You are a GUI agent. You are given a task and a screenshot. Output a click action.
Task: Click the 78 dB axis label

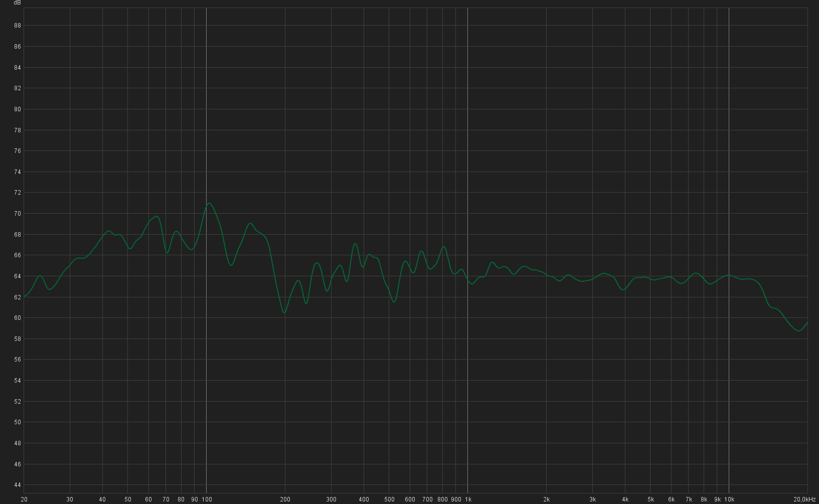click(x=18, y=130)
